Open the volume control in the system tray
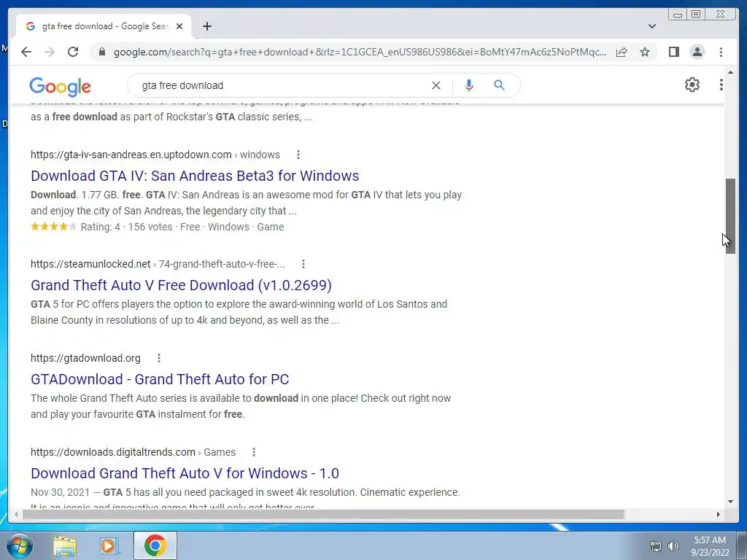The height and width of the screenshot is (560, 747). click(x=673, y=546)
